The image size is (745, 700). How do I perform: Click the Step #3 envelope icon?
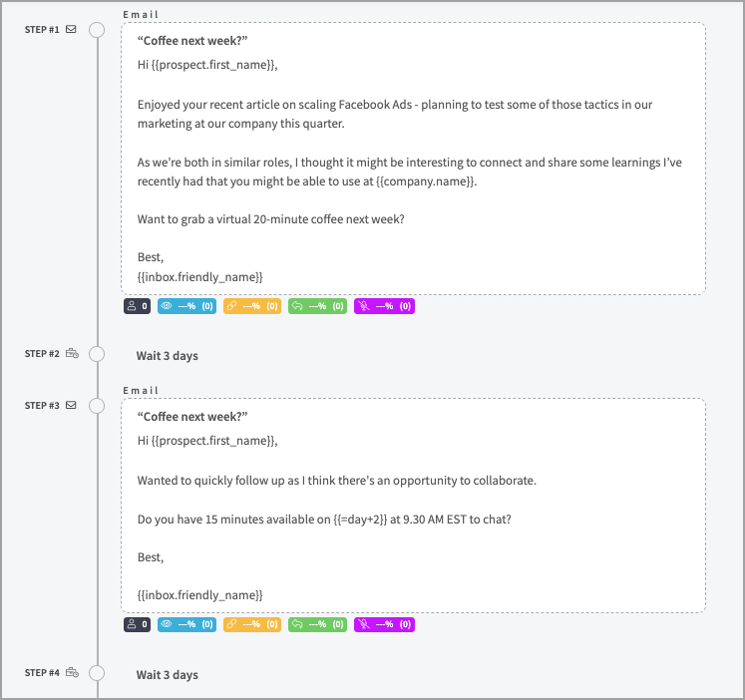click(71, 406)
